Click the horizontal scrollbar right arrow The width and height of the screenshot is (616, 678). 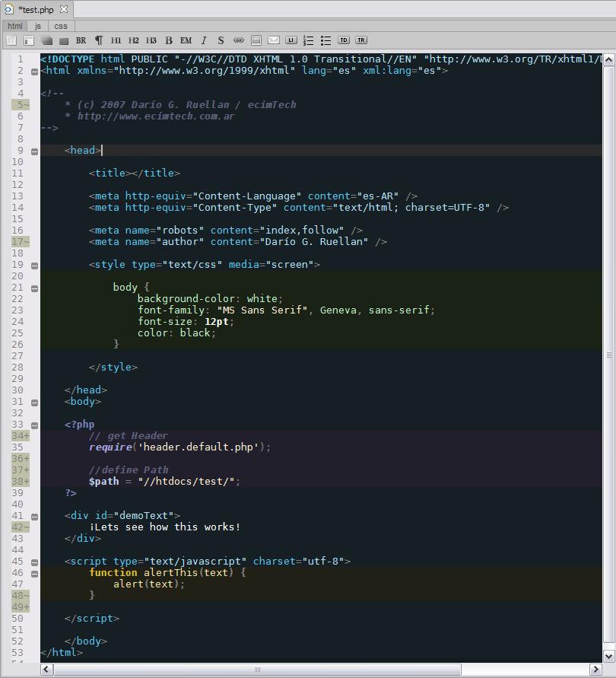point(595,670)
